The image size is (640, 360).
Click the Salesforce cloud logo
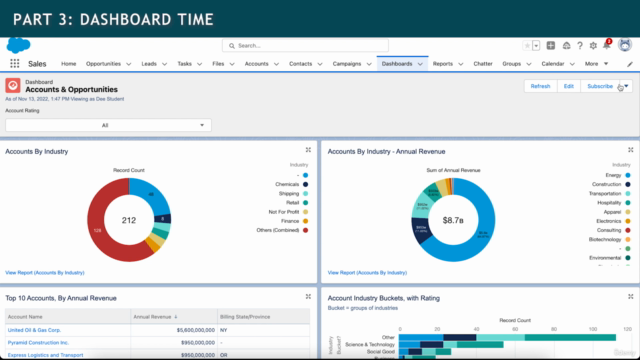[18, 45]
